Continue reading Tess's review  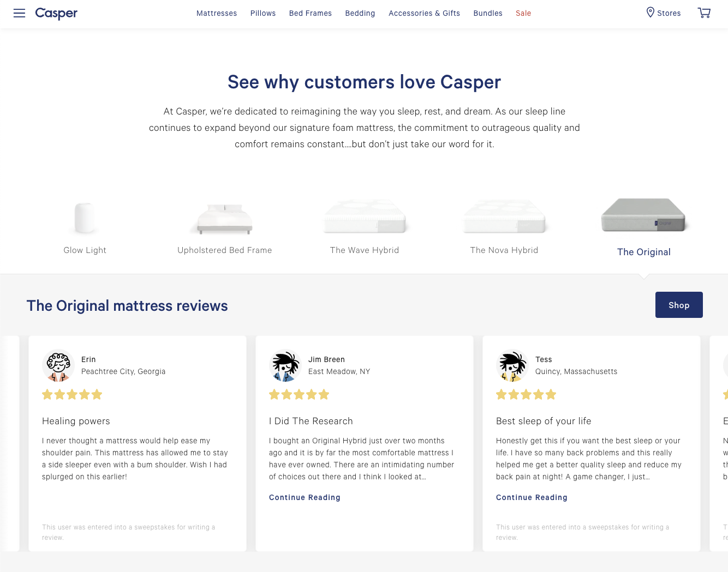click(x=532, y=497)
